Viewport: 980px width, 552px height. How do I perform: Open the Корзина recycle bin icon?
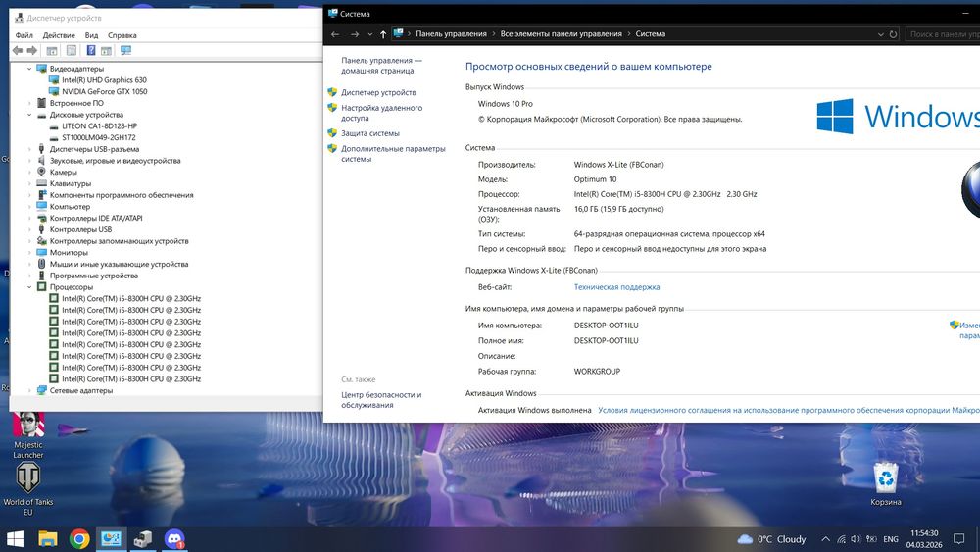pyautogui.click(x=886, y=484)
